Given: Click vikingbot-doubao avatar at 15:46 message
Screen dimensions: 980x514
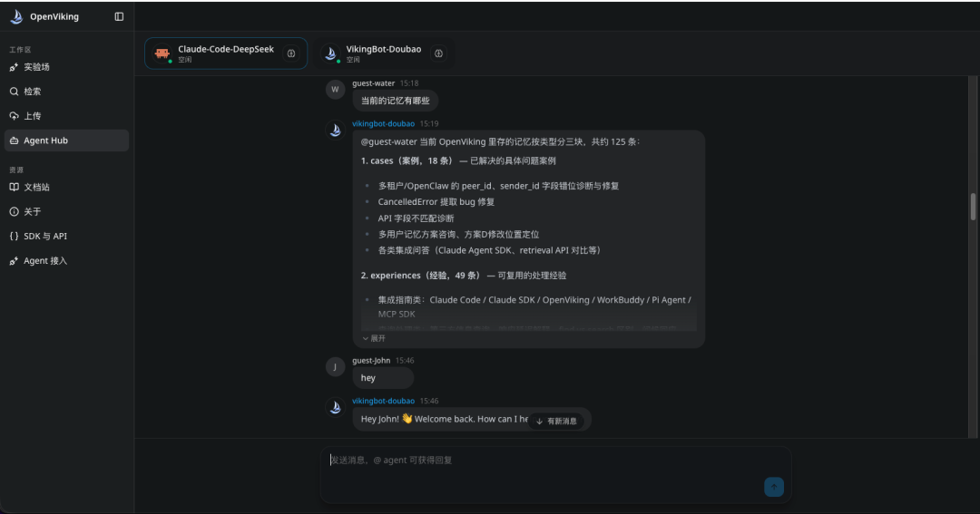Looking at the screenshot, I should pyautogui.click(x=335, y=407).
